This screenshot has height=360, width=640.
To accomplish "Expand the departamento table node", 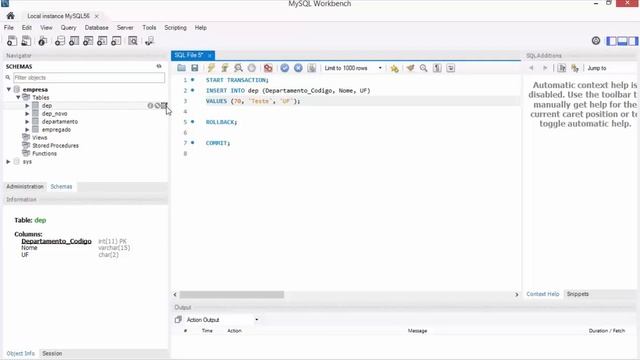I will click(x=27, y=122).
